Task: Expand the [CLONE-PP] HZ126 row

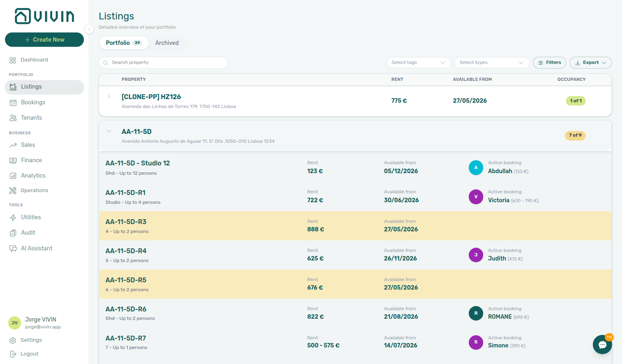Action: (x=109, y=96)
